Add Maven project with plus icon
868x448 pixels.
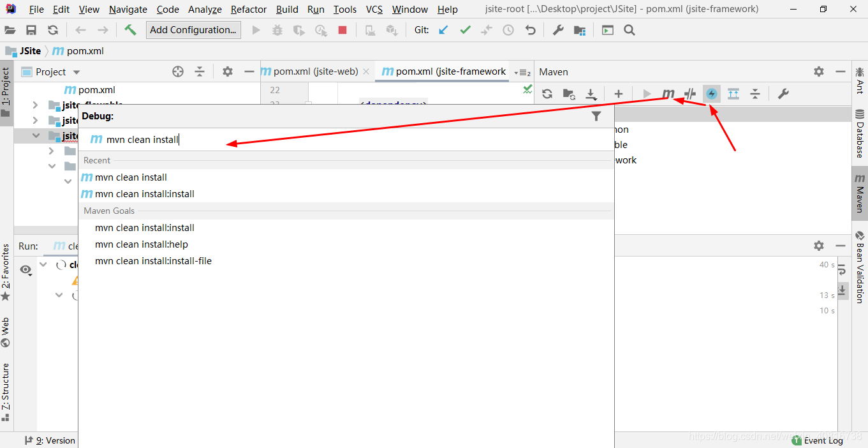click(x=618, y=94)
